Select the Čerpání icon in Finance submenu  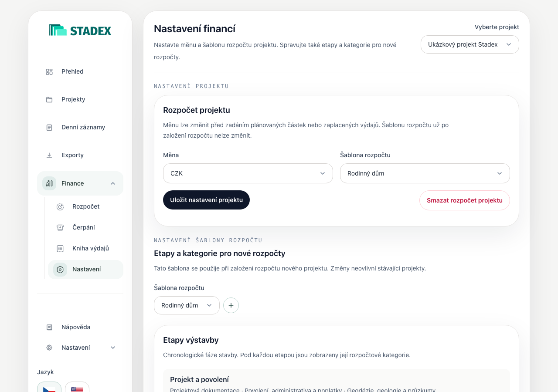(x=60, y=228)
